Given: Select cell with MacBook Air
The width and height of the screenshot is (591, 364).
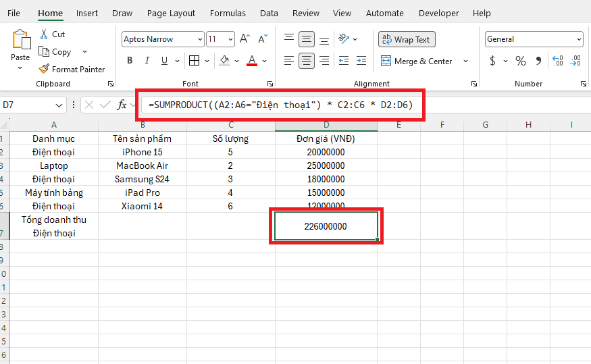Looking at the screenshot, I should pyautogui.click(x=143, y=166).
